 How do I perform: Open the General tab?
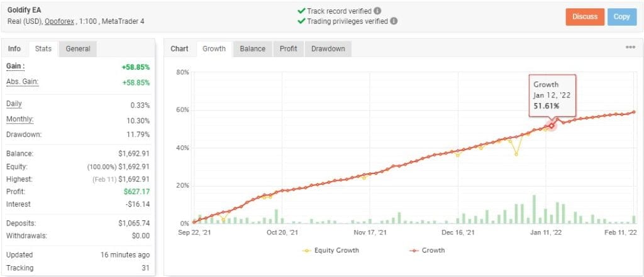[x=77, y=49]
